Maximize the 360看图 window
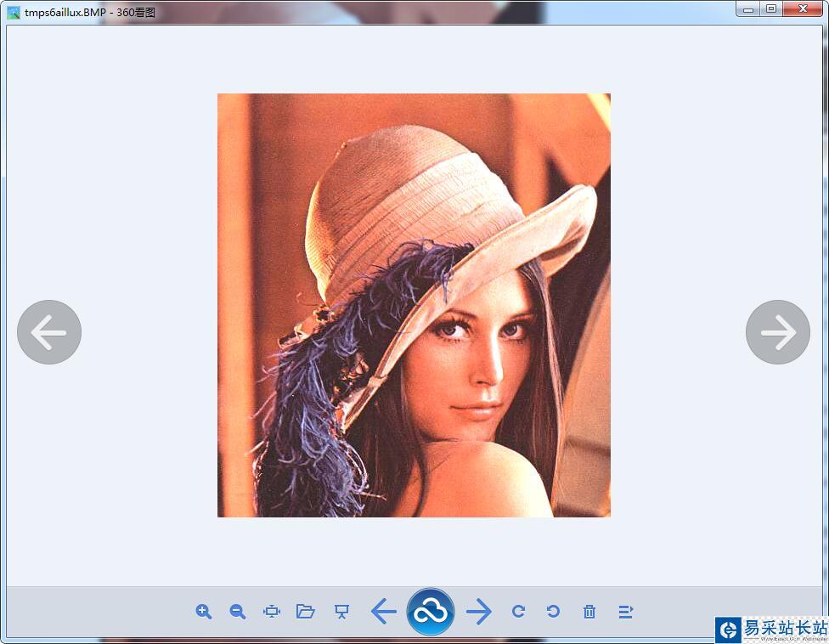Image resolution: width=829 pixels, height=644 pixels. point(771,9)
